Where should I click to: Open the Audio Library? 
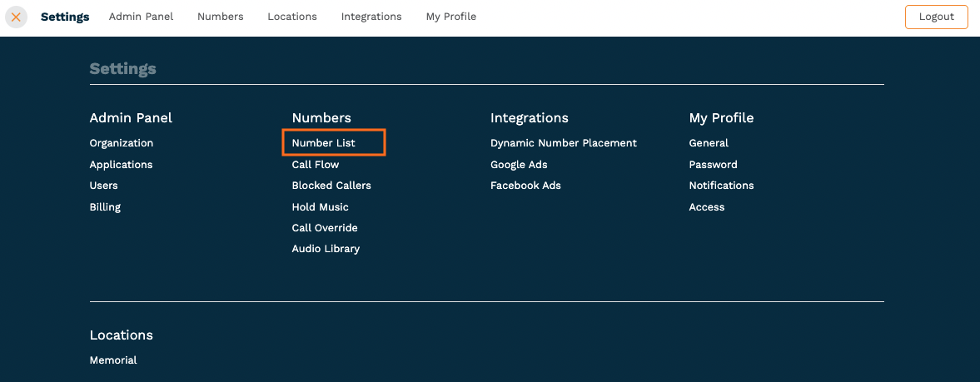[326, 249]
